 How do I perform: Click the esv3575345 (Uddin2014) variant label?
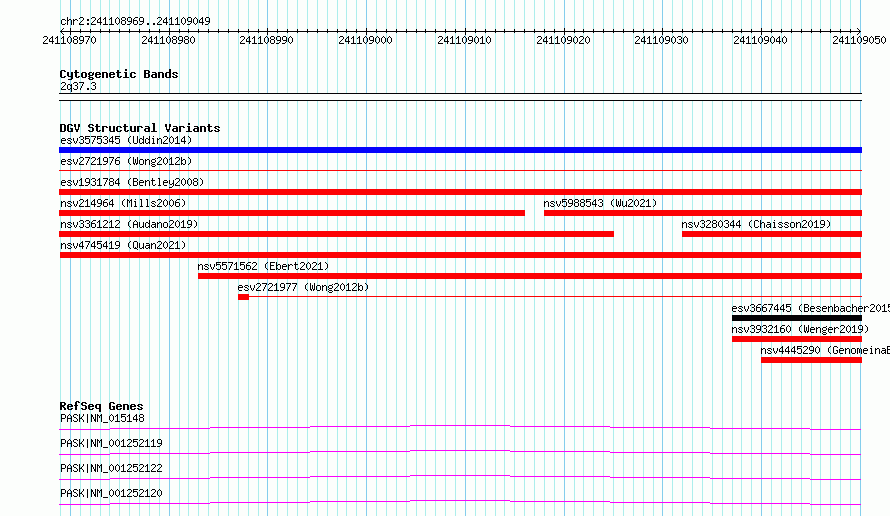click(126, 140)
